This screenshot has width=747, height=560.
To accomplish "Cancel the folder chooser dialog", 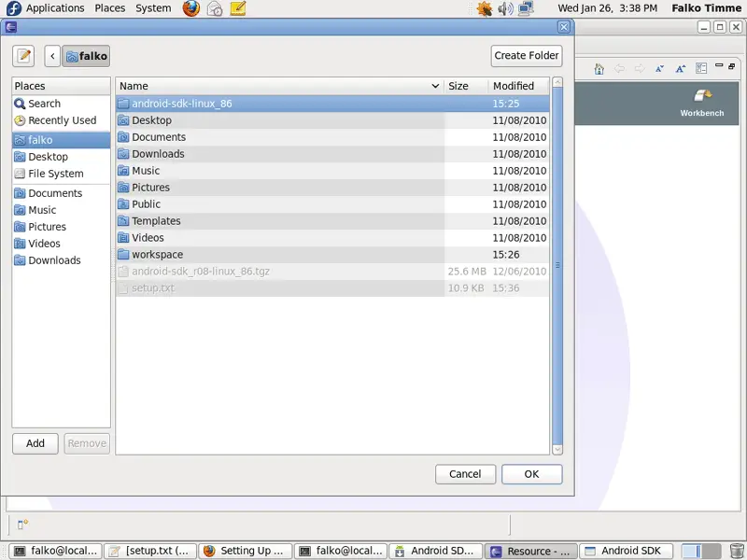I will (x=465, y=474).
